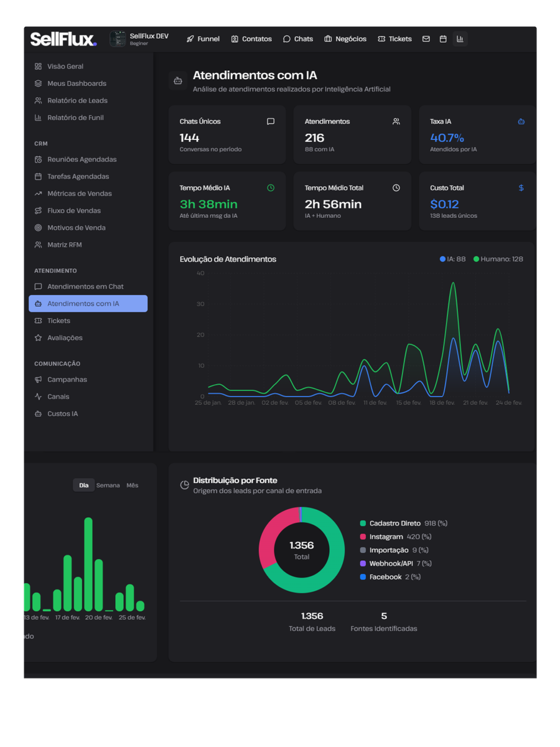Open the Funnel menu in top navigation
The width and height of the screenshot is (560, 747).
(203, 39)
